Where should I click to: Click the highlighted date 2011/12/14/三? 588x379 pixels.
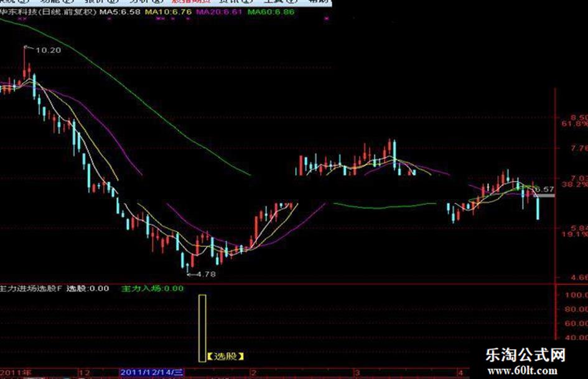pos(152,373)
